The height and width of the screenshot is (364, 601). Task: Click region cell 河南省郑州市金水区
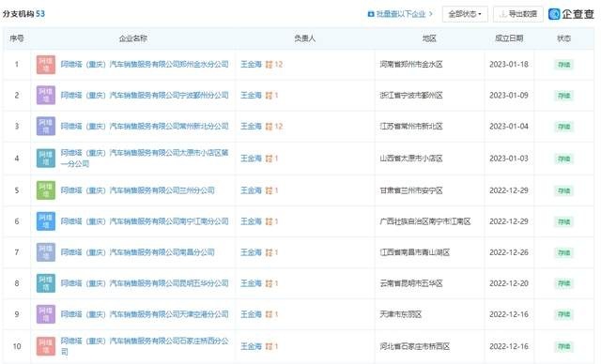pos(411,65)
